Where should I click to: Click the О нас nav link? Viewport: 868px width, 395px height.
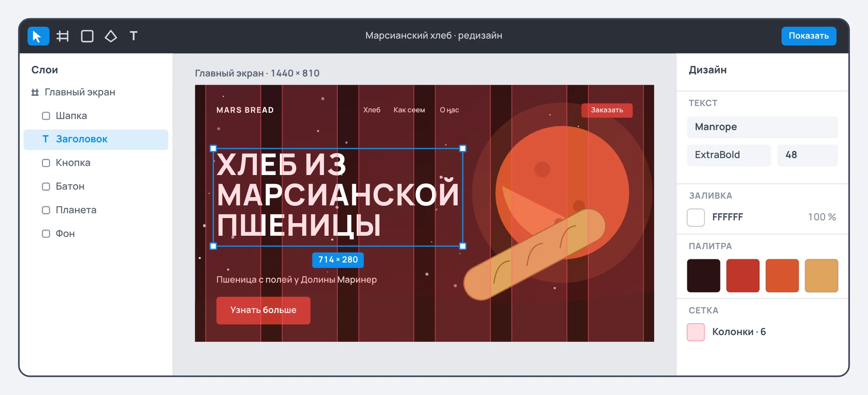tap(449, 110)
